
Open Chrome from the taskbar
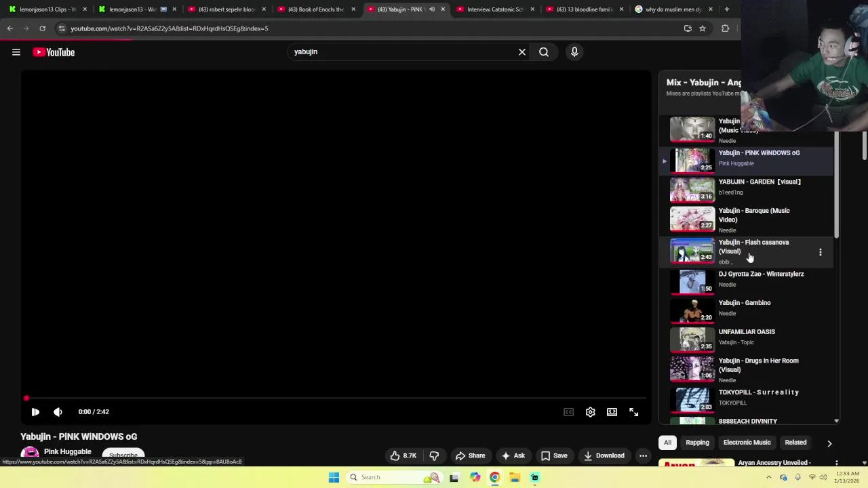[494, 477]
